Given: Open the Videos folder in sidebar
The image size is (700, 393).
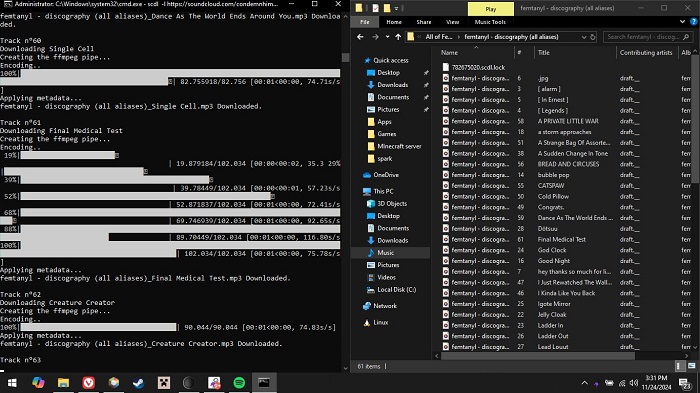Looking at the screenshot, I should (x=386, y=277).
